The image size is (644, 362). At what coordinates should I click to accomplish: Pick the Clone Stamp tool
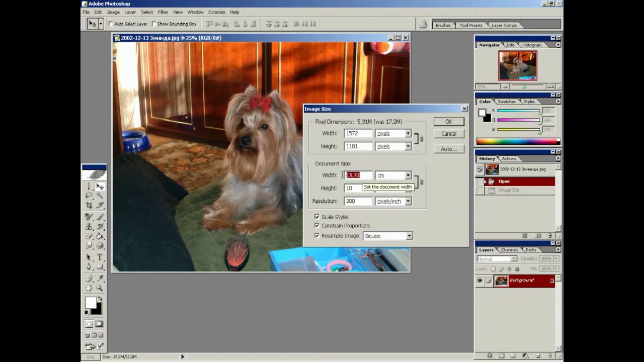89,227
